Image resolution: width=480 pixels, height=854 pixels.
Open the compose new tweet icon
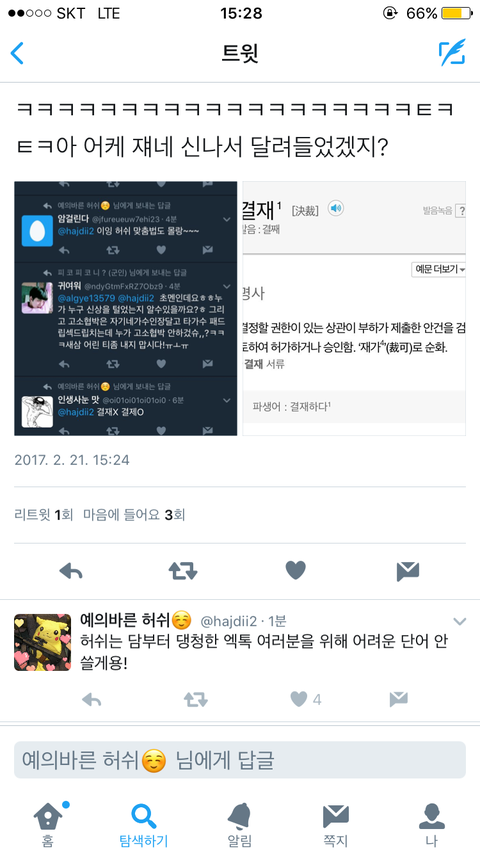pos(452,52)
